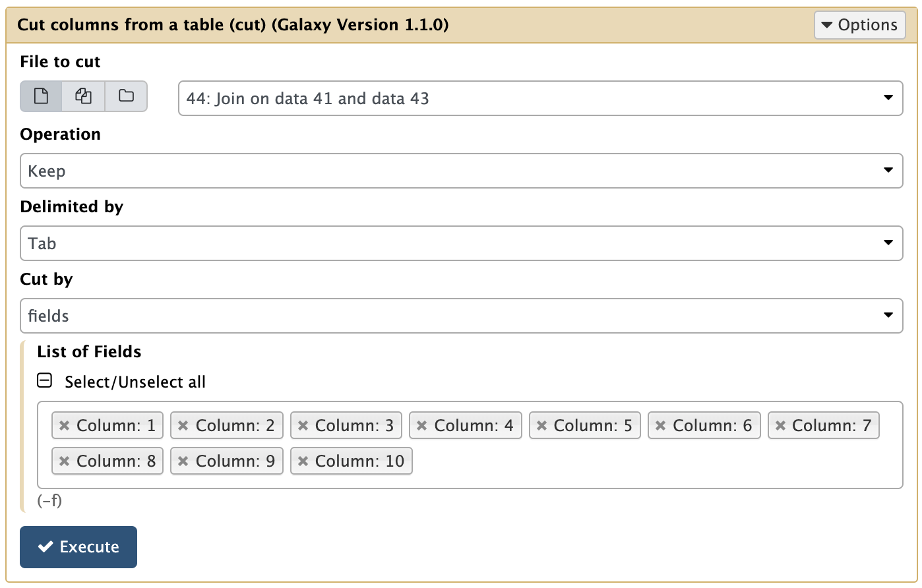Viewport: 922px width, 588px height.
Task: Remove Column: 9 tag with x icon
Action: (x=183, y=461)
